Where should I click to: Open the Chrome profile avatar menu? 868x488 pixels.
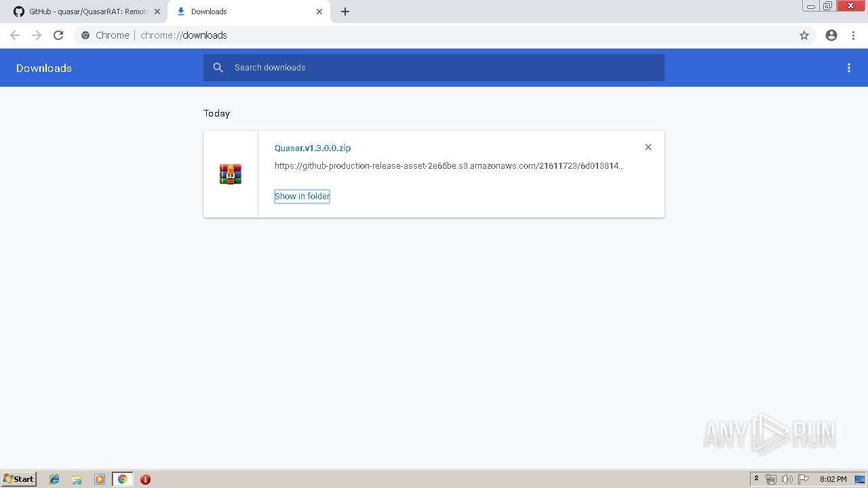831,35
